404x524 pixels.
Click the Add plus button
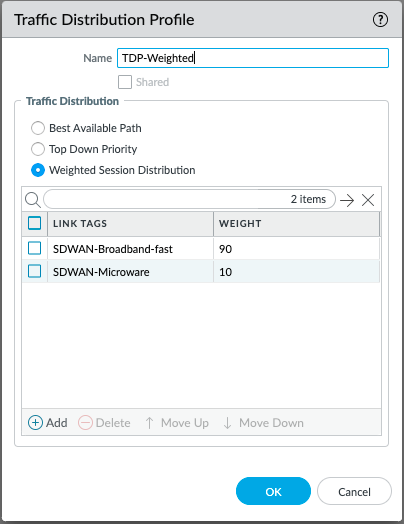pyautogui.click(x=47, y=423)
